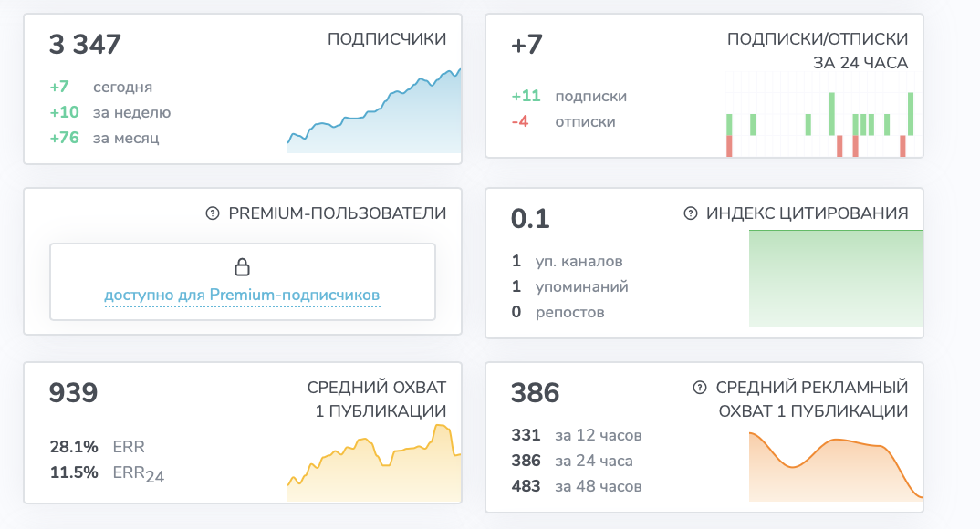Screen dimensions: 980x529
Task: Click the +76 за месяц row
Action: (x=104, y=138)
